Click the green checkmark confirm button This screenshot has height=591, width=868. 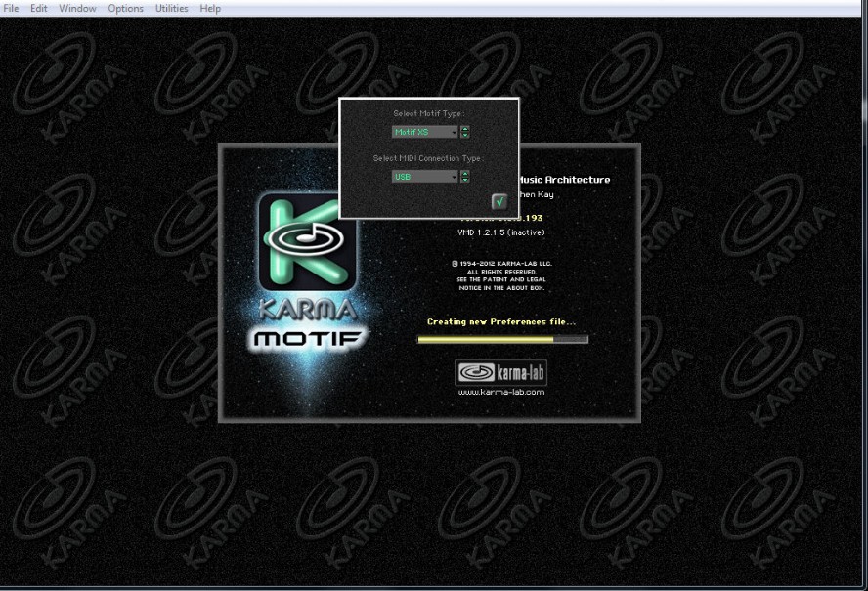[499, 201]
